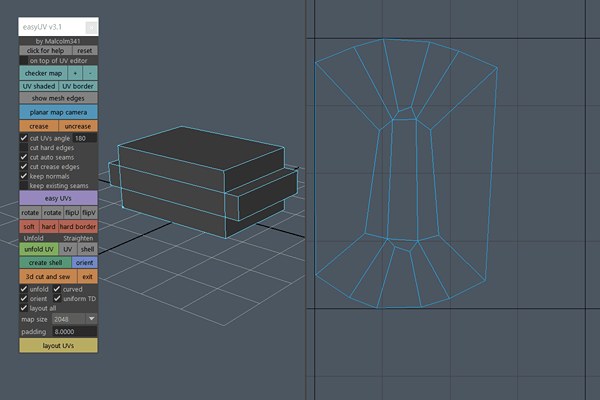Screen dimensions: 600x400
Task: Toggle UV shaded display
Action: click(38, 86)
